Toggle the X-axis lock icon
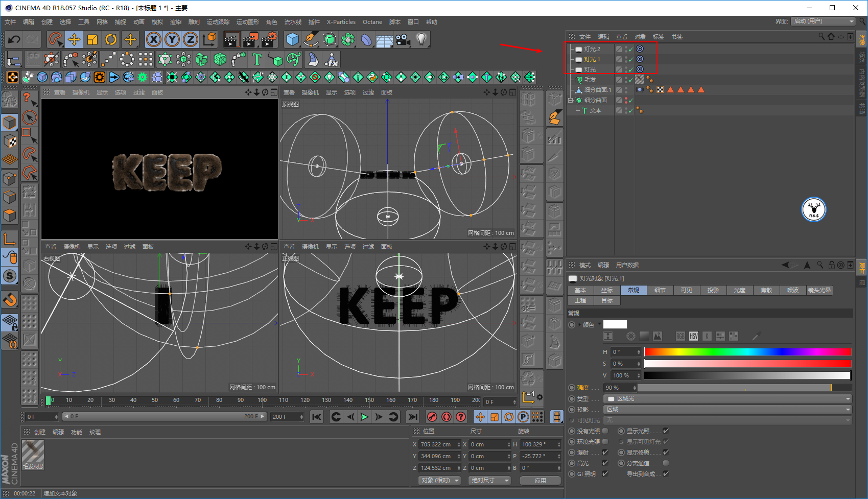 click(x=153, y=39)
